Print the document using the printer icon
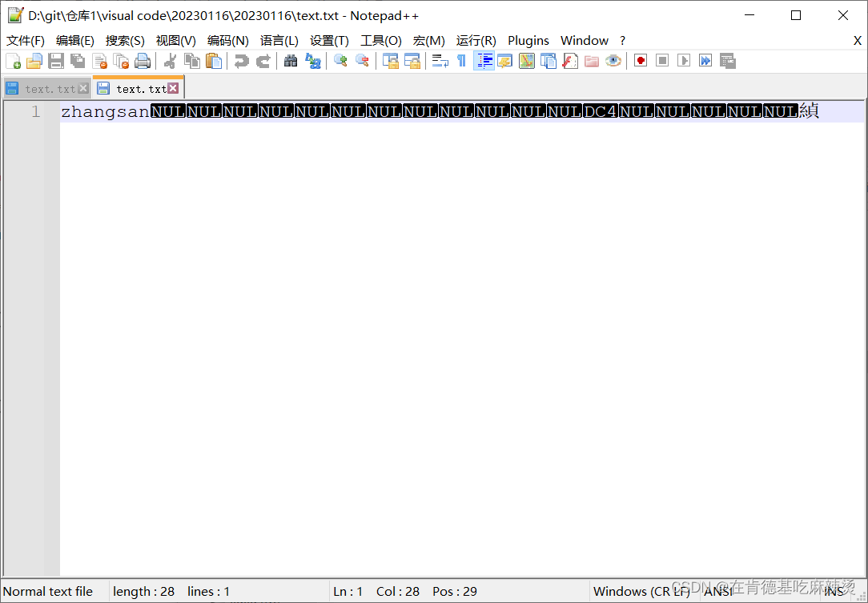Image resolution: width=868 pixels, height=603 pixels. pos(143,60)
